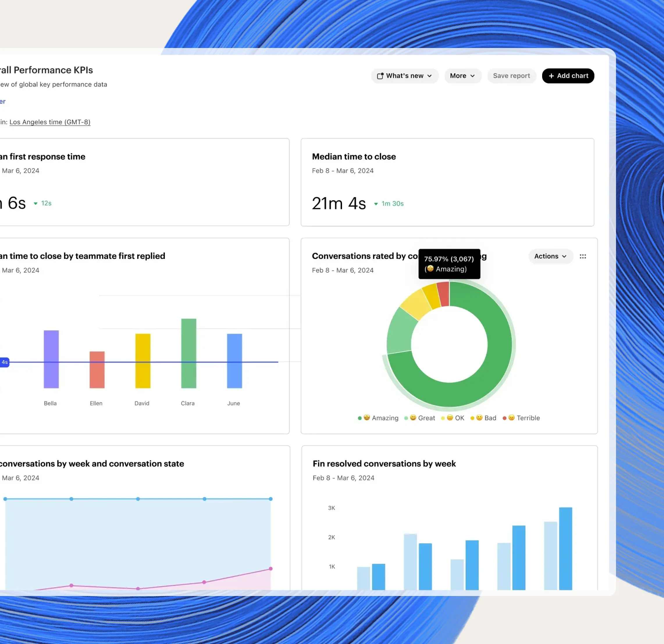Click the What's new notification icon

380,76
